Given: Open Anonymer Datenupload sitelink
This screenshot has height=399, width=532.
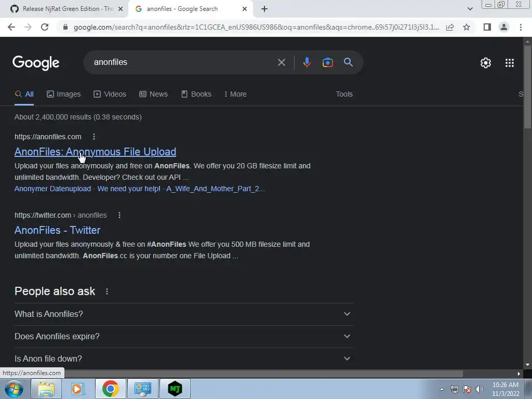Looking at the screenshot, I should point(52,189).
